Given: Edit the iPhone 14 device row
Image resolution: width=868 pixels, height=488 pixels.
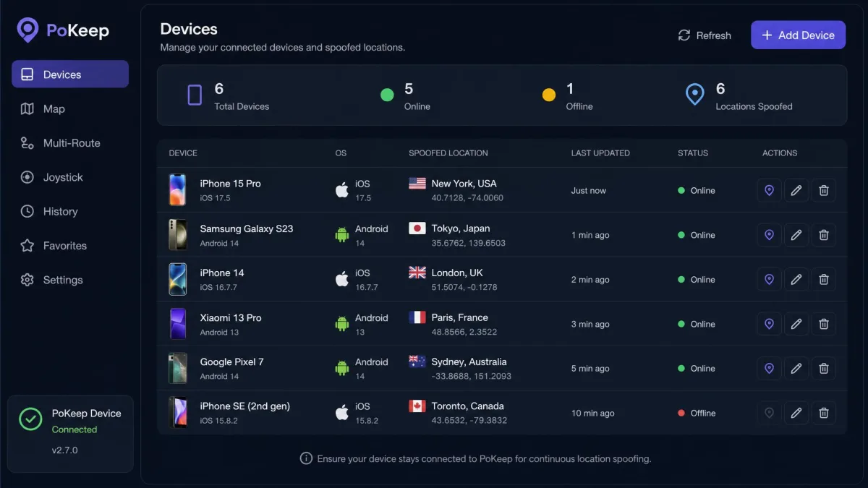Looking at the screenshot, I should (796, 279).
